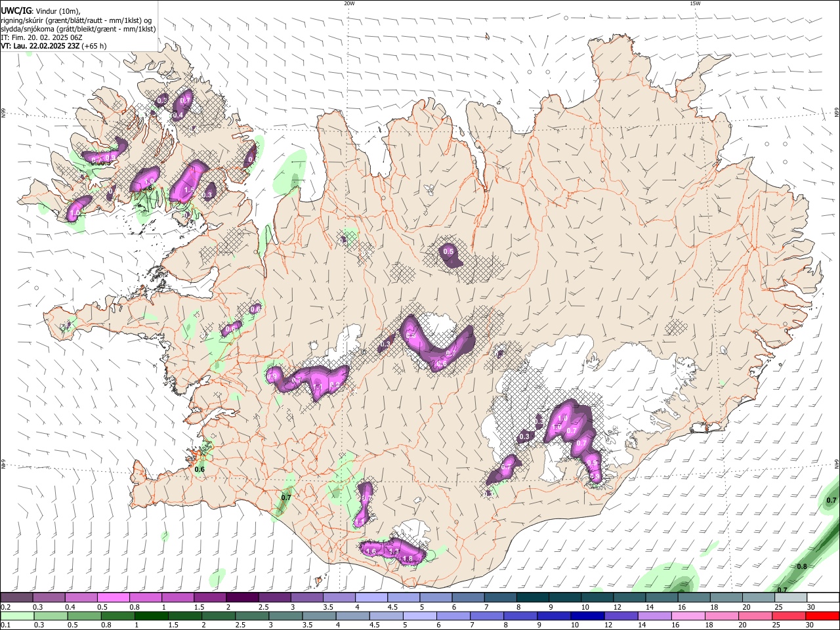The width and height of the screenshot is (840, 630).
Task: Click the '0.2' label under the snow legend
Action: pos(6,607)
